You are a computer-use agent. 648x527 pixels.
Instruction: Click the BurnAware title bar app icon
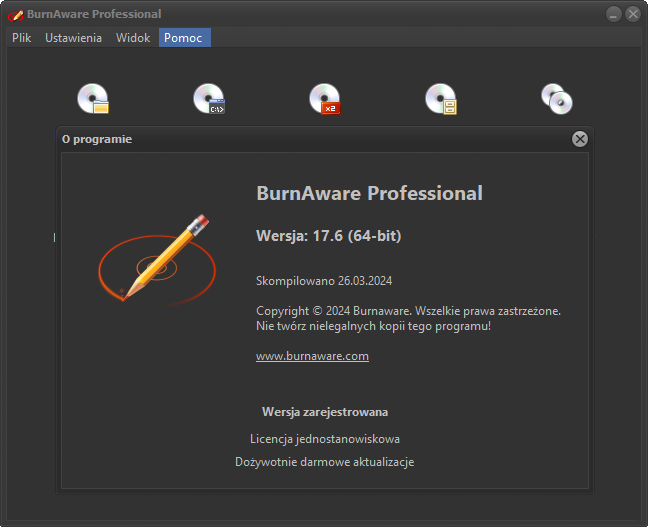pos(16,15)
